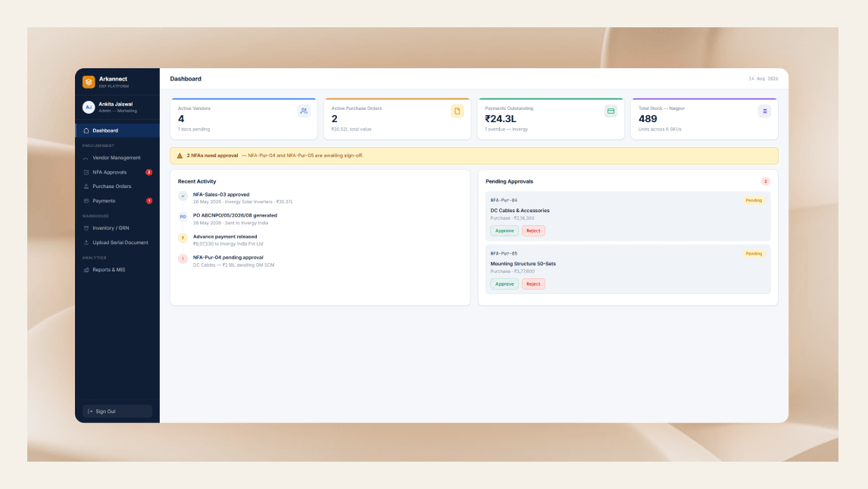Click the Payments Outstanding card icon

coord(610,111)
